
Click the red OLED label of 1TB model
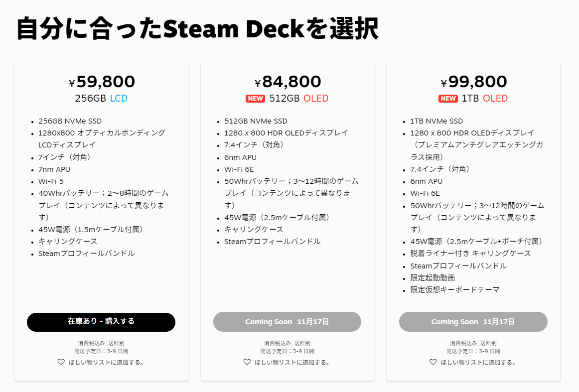[x=495, y=99]
